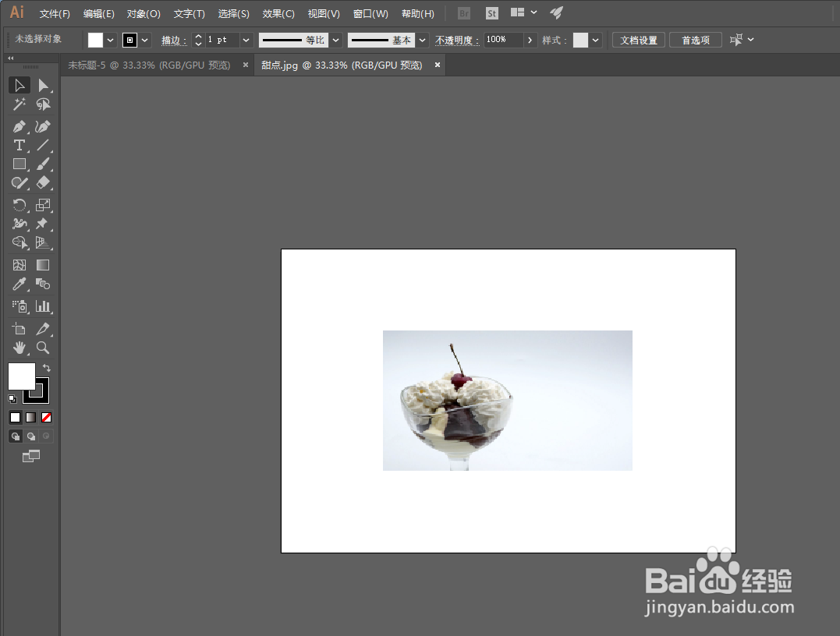Enable Draw Inside mode
The height and width of the screenshot is (636, 840).
[47, 436]
